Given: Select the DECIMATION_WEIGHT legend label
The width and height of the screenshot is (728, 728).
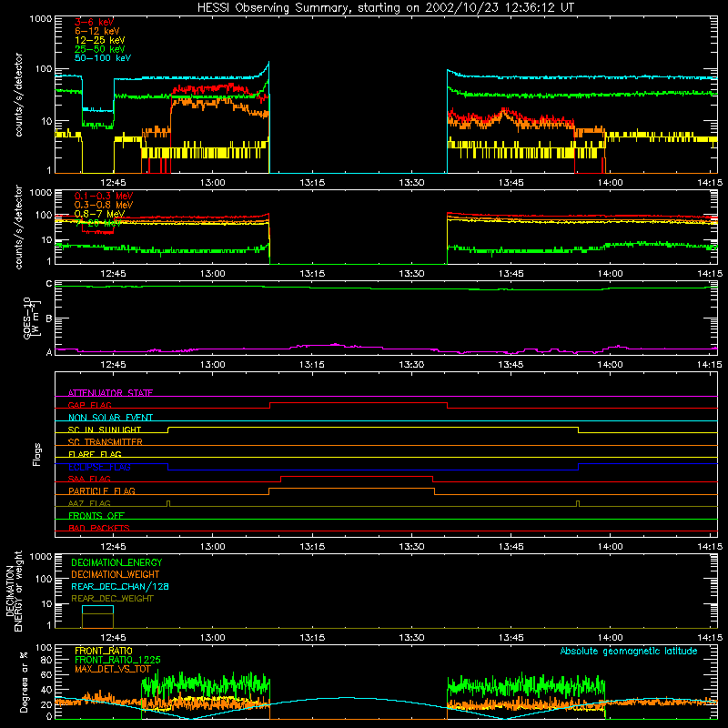Looking at the screenshot, I should click(116, 575).
